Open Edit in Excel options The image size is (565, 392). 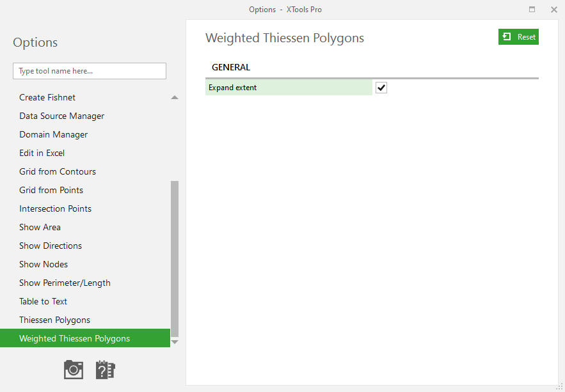(42, 153)
